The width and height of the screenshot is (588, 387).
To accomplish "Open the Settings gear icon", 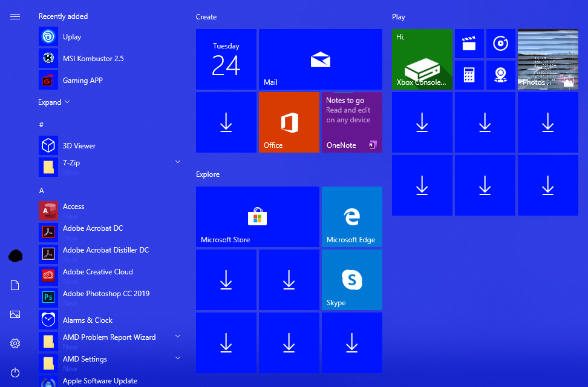I will point(15,343).
